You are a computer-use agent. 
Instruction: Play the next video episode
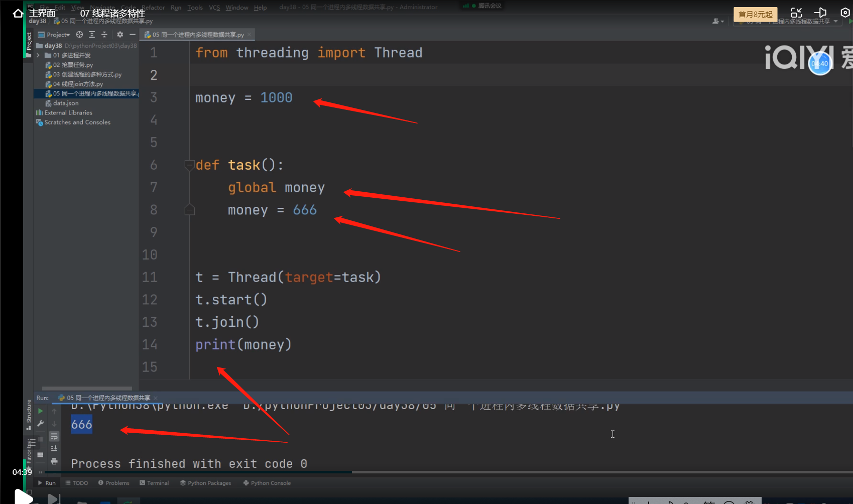pos(54,498)
